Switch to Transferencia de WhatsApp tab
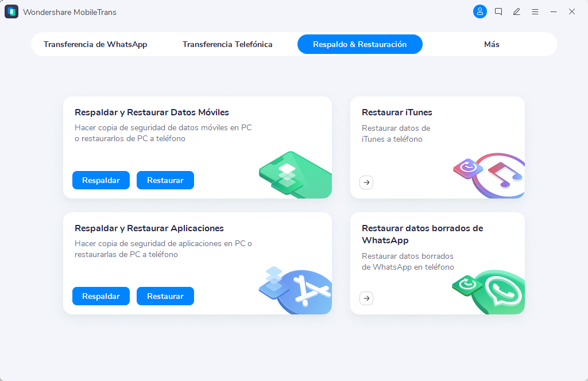Screen dimensions: 588x381 (95, 44)
